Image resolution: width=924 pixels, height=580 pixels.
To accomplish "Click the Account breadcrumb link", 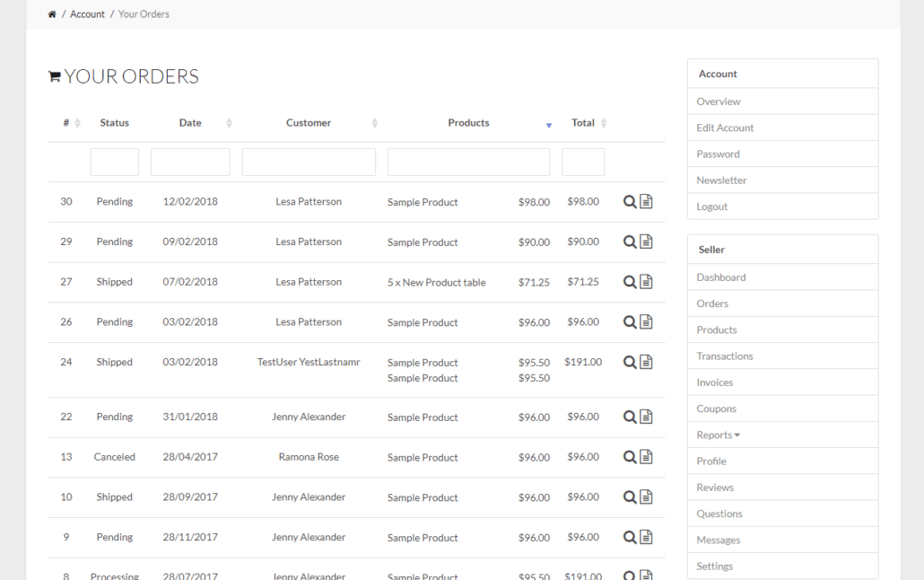I will point(87,14).
